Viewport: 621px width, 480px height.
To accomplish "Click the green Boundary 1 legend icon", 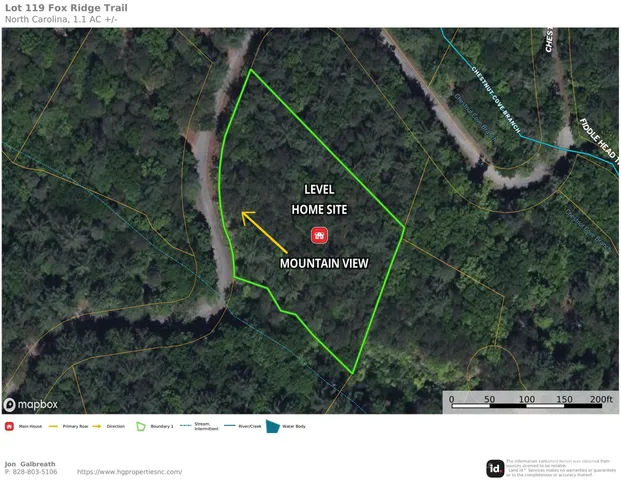I will pos(141,427).
